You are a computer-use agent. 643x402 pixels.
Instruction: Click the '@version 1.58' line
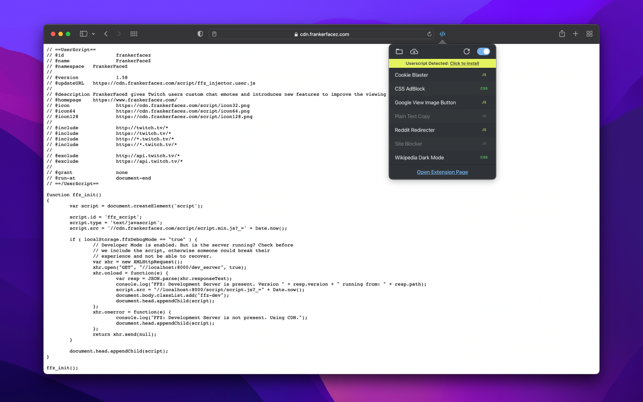click(x=87, y=78)
